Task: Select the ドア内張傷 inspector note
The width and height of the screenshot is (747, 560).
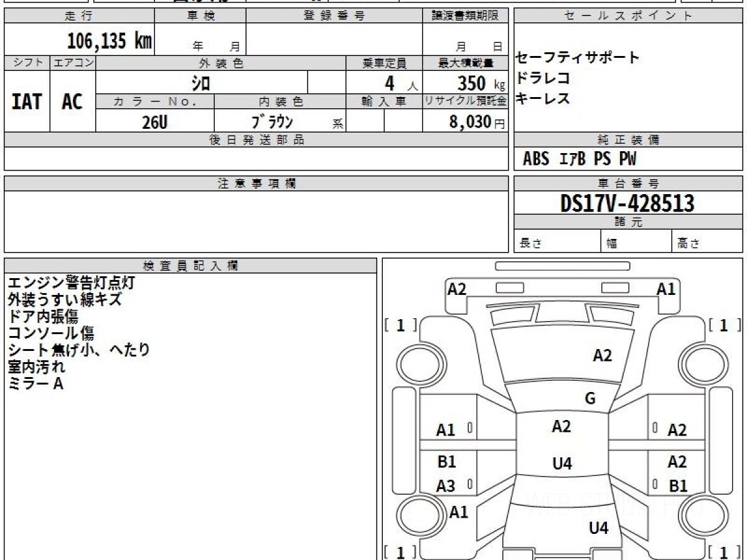Action: point(43,317)
